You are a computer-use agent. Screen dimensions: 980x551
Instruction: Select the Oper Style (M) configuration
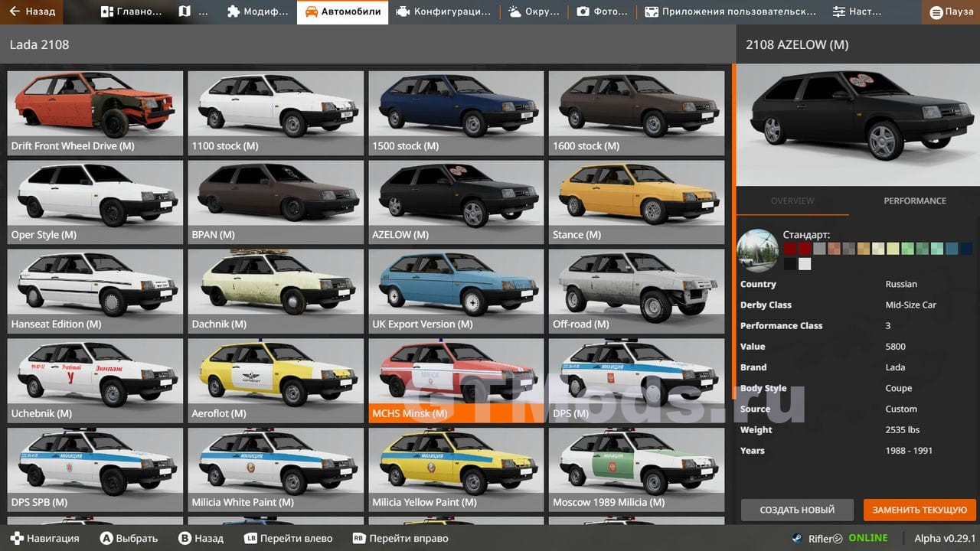click(95, 202)
